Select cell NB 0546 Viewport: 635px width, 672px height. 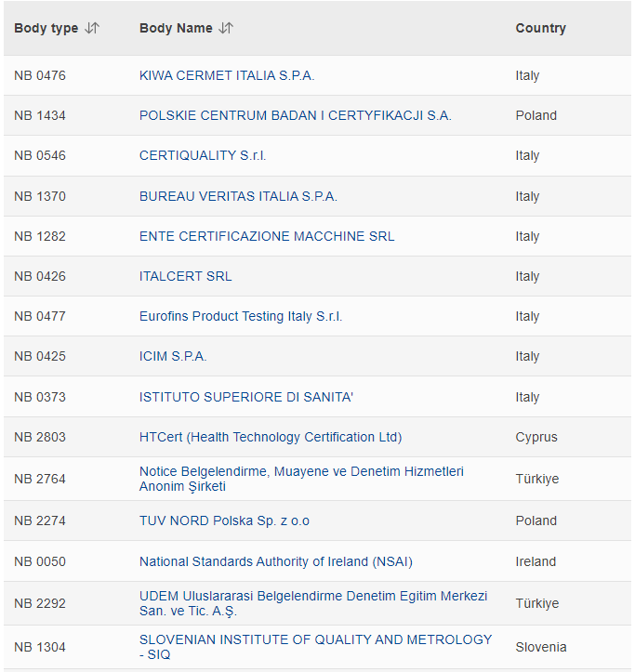click(x=40, y=155)
